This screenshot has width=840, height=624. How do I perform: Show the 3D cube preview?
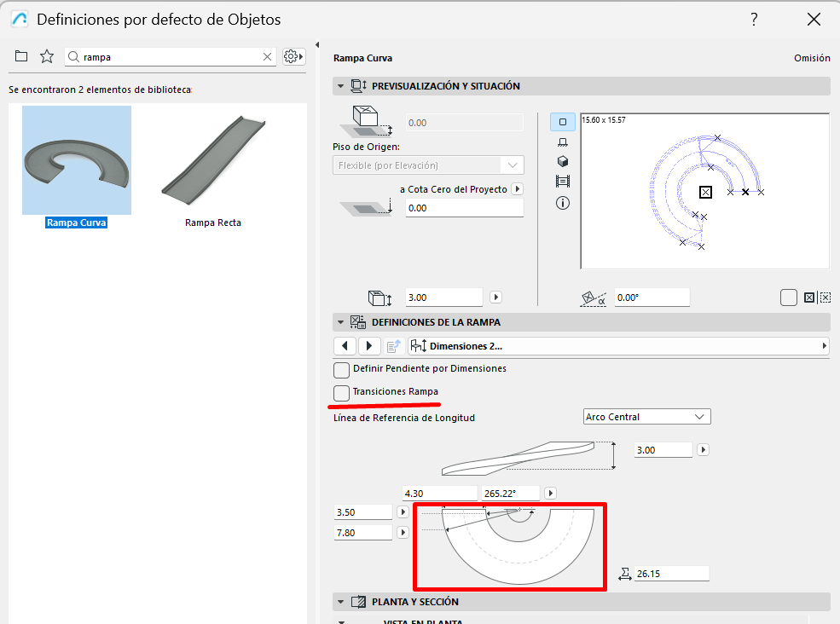562,161
